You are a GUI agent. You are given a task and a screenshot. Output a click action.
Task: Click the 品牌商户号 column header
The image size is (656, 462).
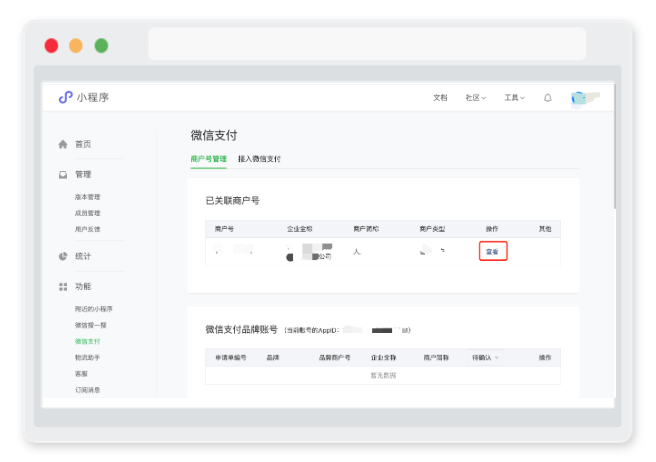point(334,357)
